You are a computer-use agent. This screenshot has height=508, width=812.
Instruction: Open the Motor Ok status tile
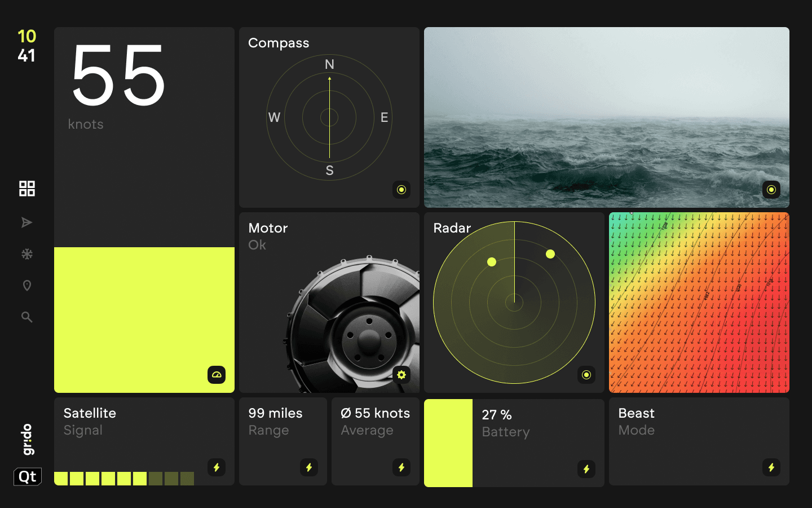tap(329, 303)
